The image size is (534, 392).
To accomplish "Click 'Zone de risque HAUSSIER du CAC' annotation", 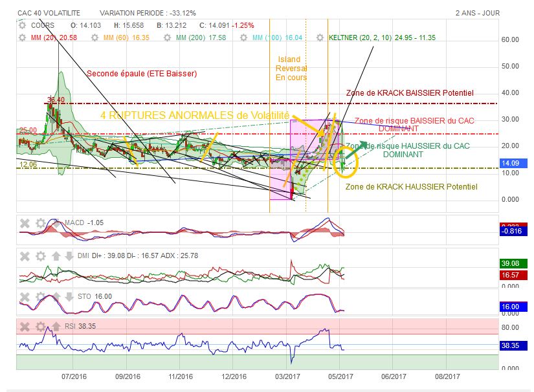I will point(408,146).
